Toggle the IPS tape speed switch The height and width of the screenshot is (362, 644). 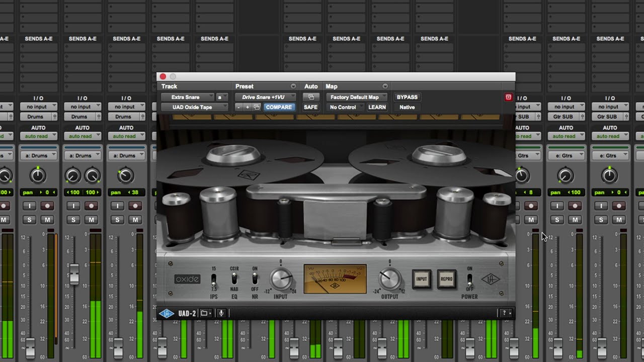click(x=214, y=279)
